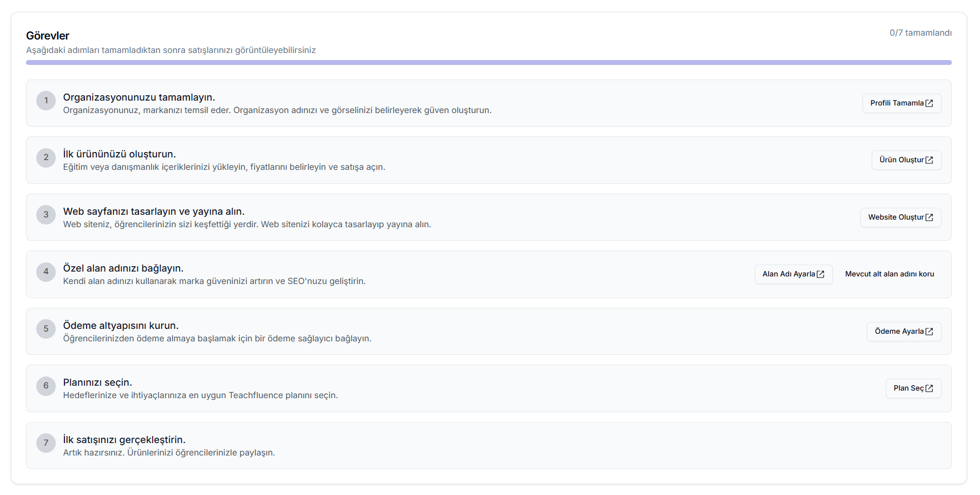The width and height of the screenshot is (980, 495).
Task: Click the Görevler heading
Action: click(x=48, y=36)
